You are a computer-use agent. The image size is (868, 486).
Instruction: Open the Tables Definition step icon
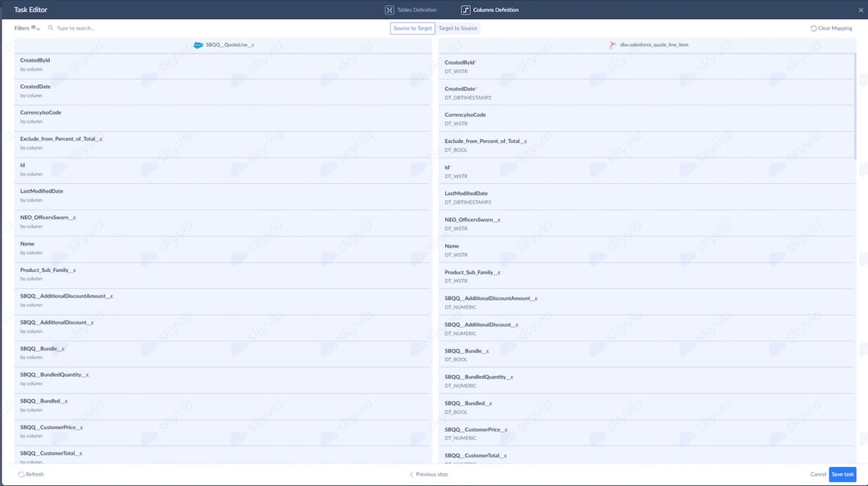389,10
